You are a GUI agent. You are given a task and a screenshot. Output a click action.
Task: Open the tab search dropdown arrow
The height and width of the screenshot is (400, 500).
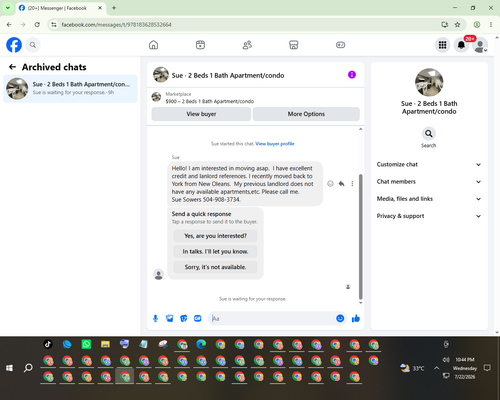[8, 8]
